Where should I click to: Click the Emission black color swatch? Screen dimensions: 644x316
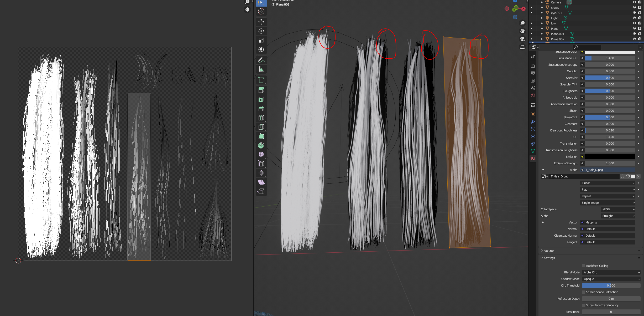(610, 157)
